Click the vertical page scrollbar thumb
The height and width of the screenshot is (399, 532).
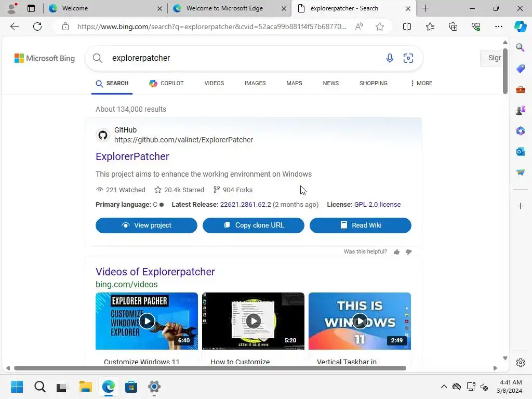point(505,71)
